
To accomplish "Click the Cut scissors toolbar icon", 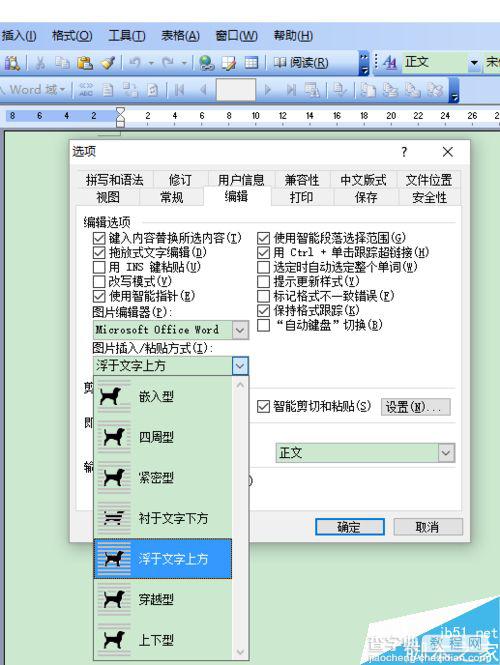I will pos(41,63).
